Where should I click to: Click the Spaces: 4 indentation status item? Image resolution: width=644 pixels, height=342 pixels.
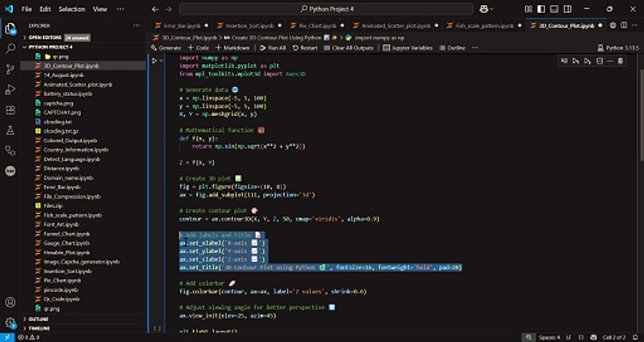pos(549,337)
